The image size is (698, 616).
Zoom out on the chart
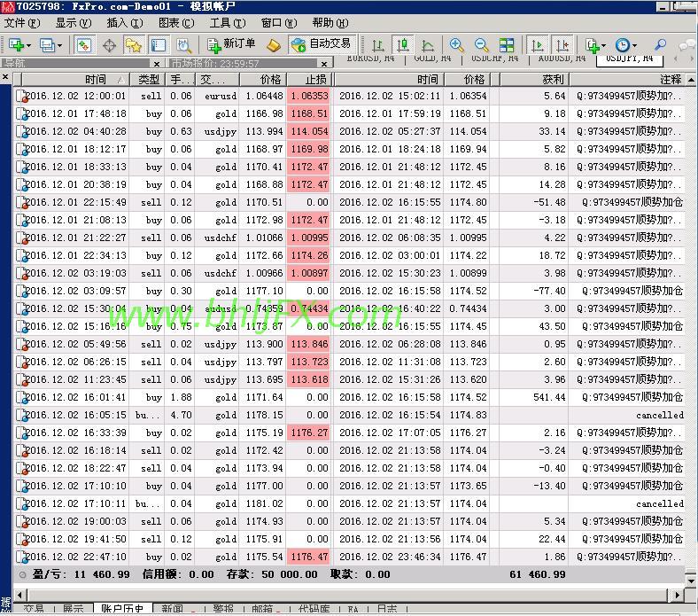[x=481, y=45]
